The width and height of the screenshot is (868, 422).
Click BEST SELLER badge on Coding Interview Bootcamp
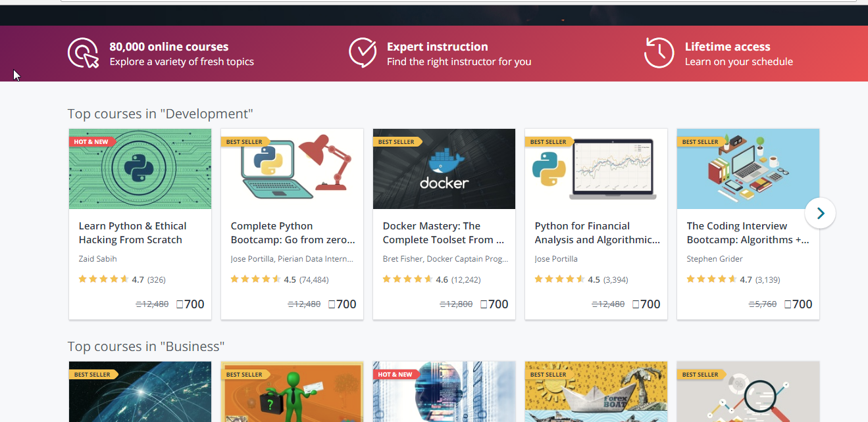[x=701, y=142]
